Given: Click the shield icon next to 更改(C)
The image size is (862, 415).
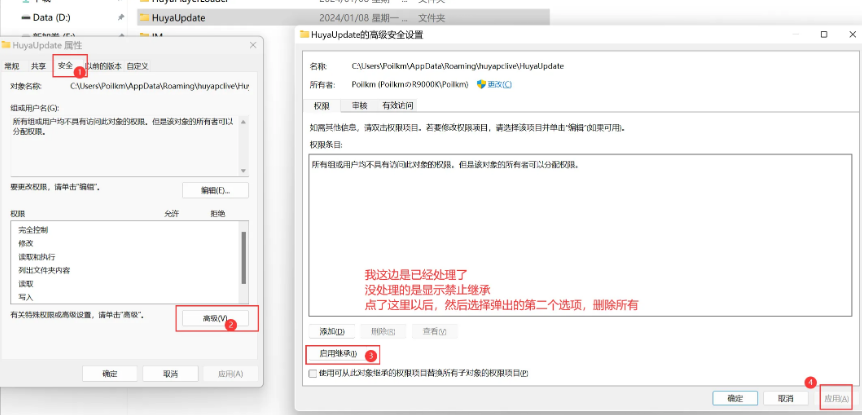Looking at the screenshot, I should (x=481, y=84).
